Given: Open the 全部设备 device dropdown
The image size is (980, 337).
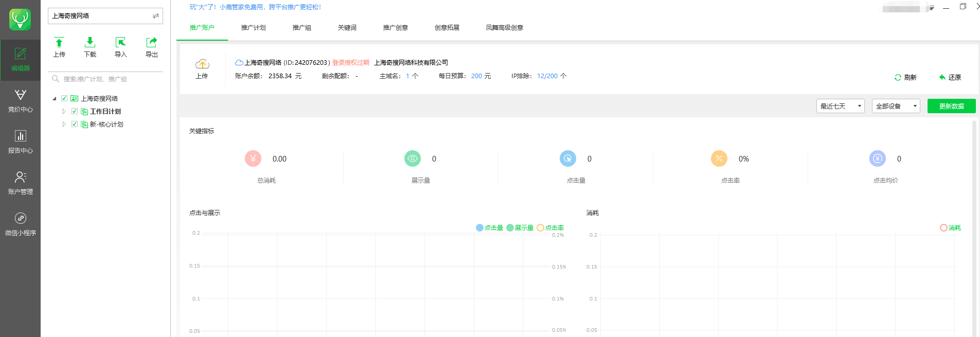Looking at the screenshot, I should [x=896, y=106].
